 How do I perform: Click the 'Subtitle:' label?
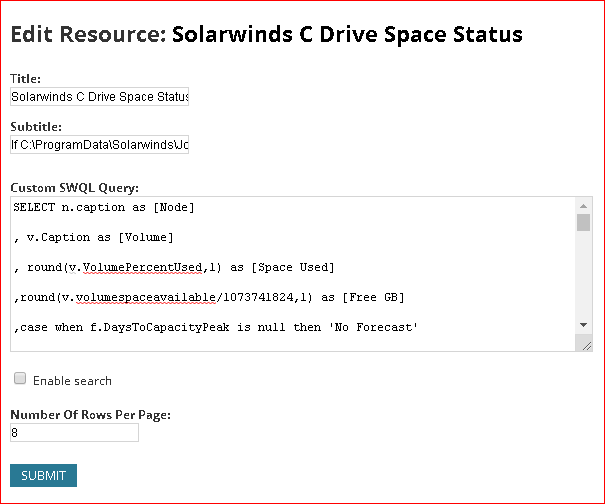pyautogui.click(x=36, y=127)
